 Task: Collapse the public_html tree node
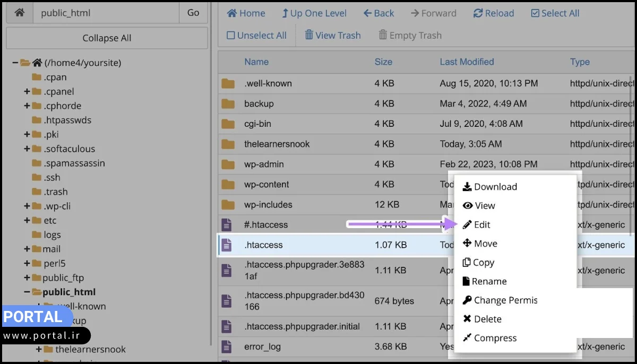click(x=27, y=292)
